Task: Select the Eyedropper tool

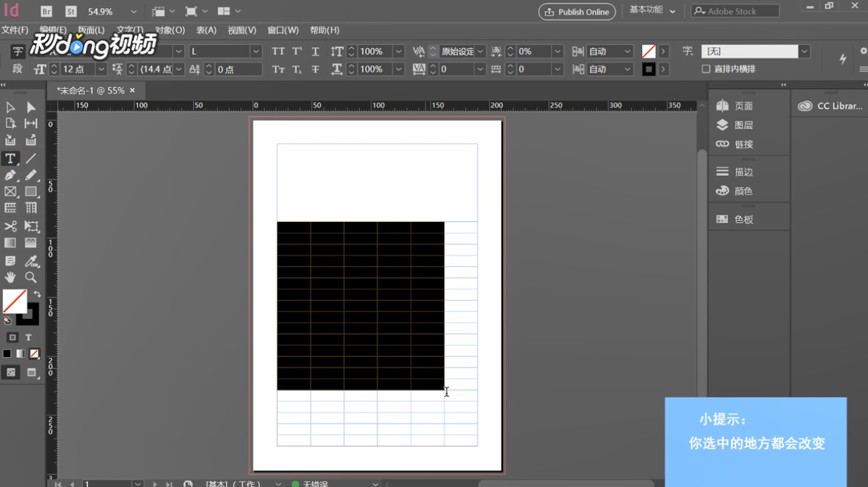Action: point(31,261)
